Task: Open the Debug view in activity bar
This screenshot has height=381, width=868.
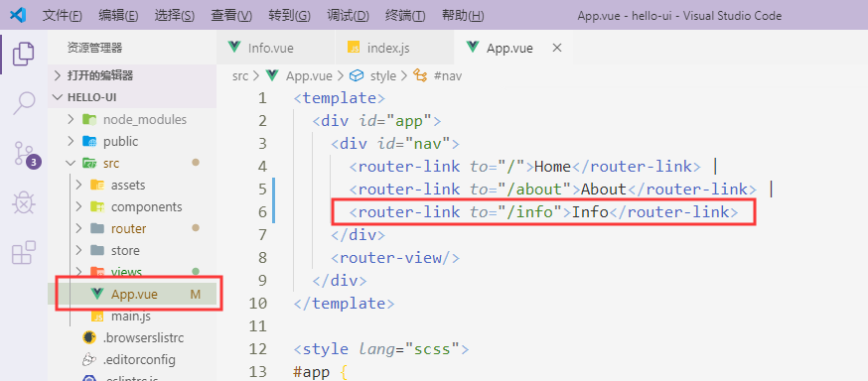Action: (x=23, y=204)
